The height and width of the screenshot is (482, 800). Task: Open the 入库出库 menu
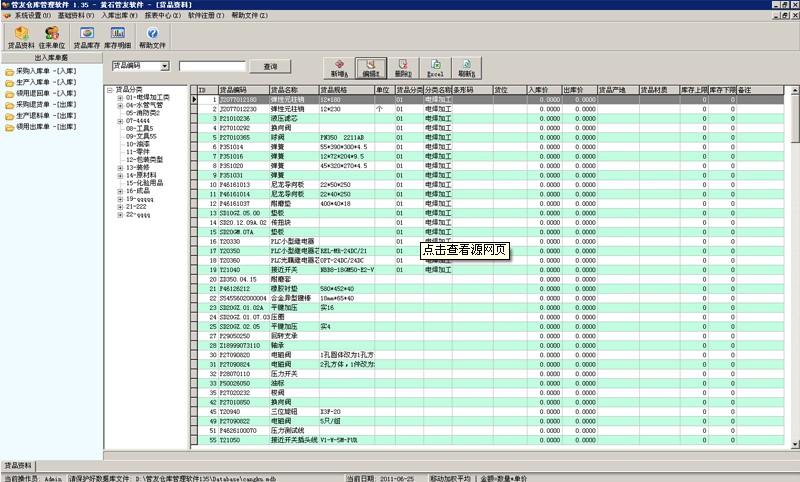pyautogui.click(x=119, y=15)
